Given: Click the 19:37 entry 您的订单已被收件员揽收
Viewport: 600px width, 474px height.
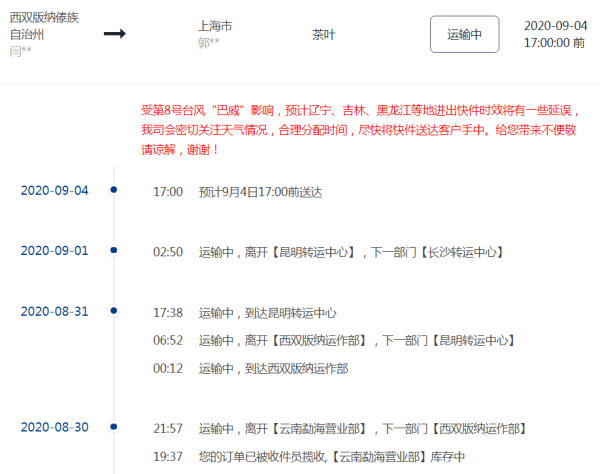Looking at the screenshot, I should pyautogui.click(x=332, y=457).
